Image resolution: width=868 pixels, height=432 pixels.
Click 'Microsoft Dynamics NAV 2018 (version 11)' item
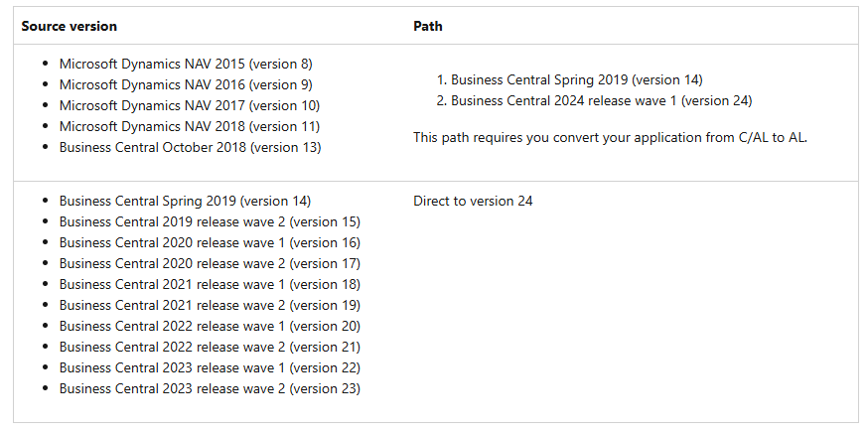[x=189, y=126]
